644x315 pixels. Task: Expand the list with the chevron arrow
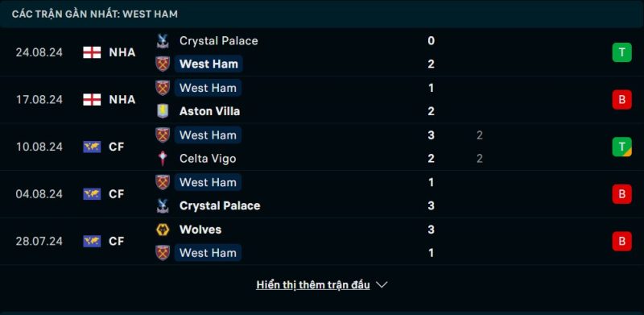coord(382,284)
